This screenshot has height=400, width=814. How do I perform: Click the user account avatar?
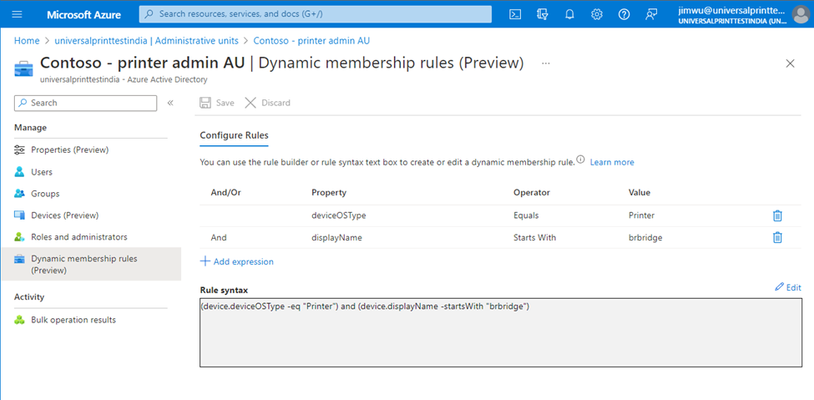click(801, 15)
